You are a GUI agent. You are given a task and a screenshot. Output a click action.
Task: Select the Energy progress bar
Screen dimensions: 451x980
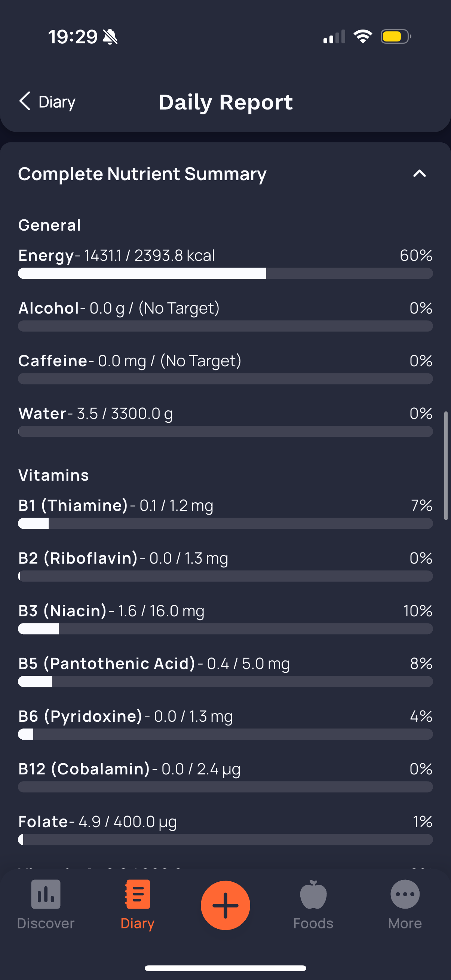pyautogui.click(x=225, y=273)
